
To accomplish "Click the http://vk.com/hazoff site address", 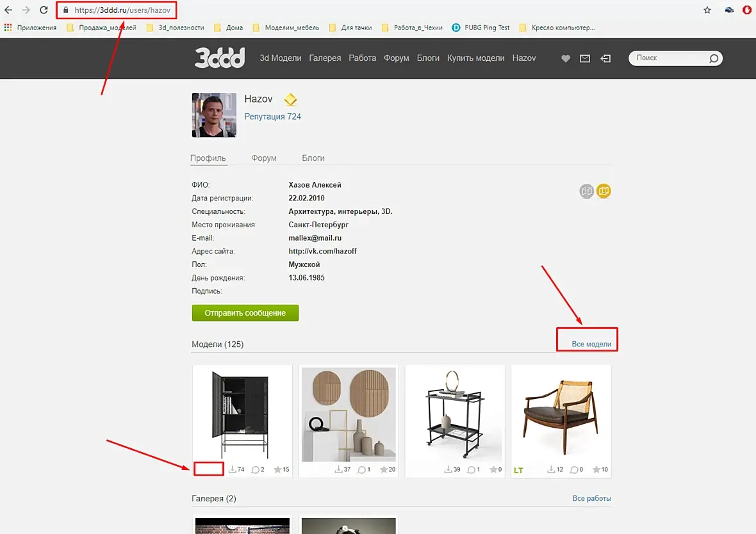I will click(322, 251).
